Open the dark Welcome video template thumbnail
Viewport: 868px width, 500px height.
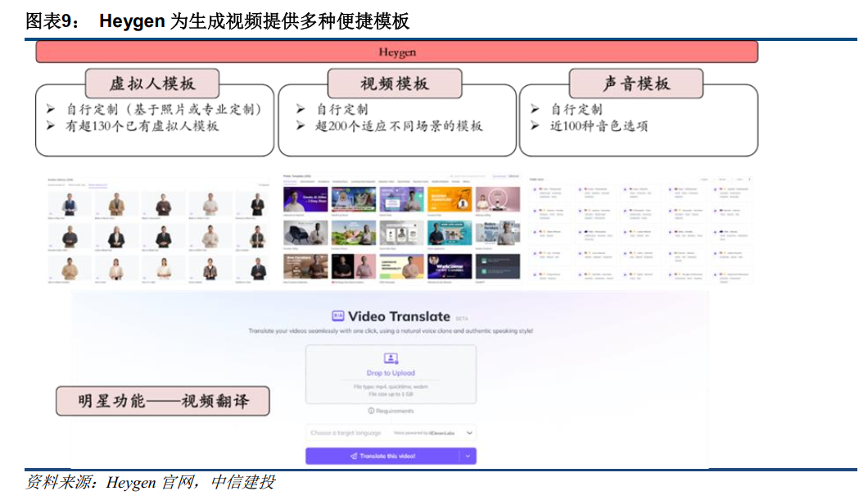(450, 266)
